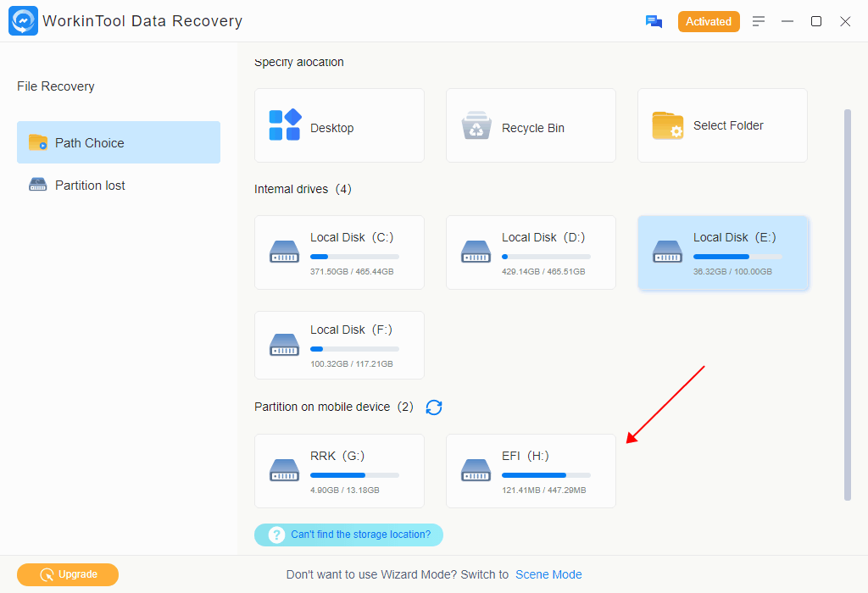Select the RRK (G:) partition
868x593 pixels.
click(339, 471)
